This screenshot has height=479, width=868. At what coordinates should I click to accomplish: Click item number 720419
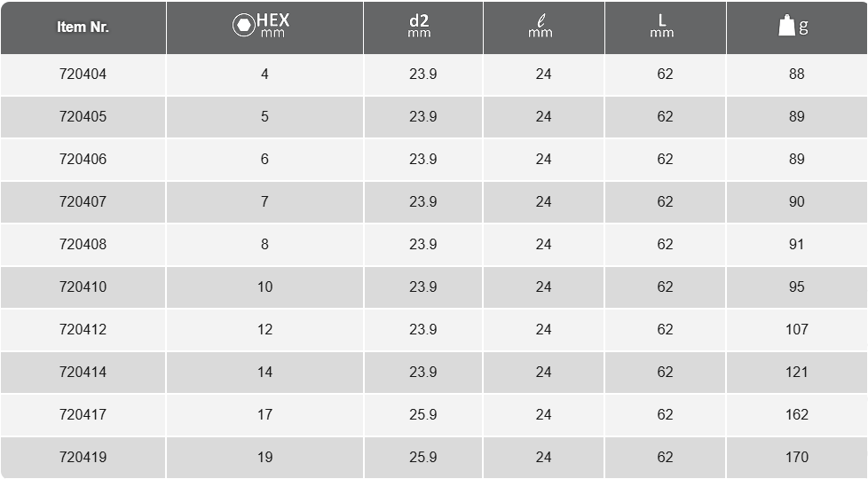tap(83, 458)
